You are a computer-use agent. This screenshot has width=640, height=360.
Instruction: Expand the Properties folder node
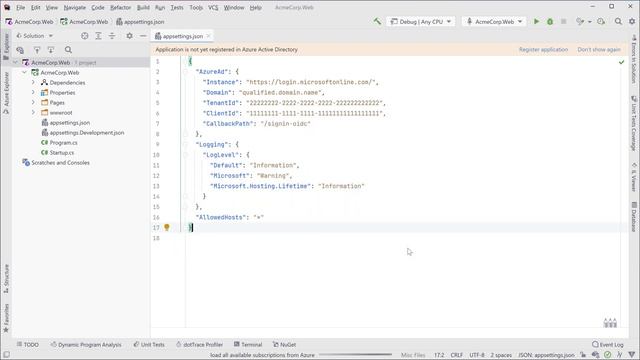[x=33, y=92]
